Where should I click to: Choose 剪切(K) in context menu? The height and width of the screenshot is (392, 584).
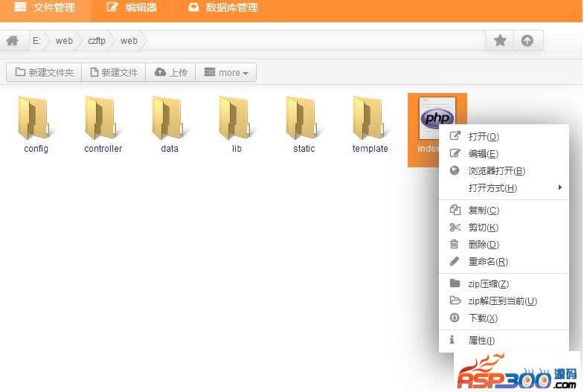[504, 227]
